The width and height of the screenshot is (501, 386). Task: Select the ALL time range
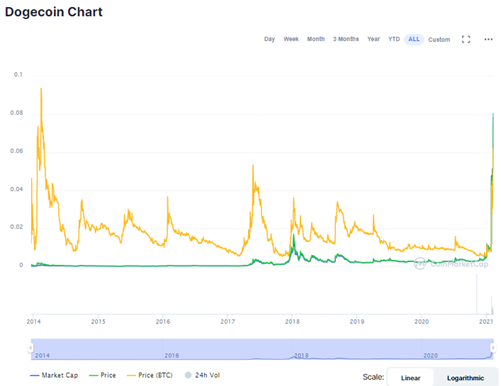pyautogui.click(x=414, y=39)
